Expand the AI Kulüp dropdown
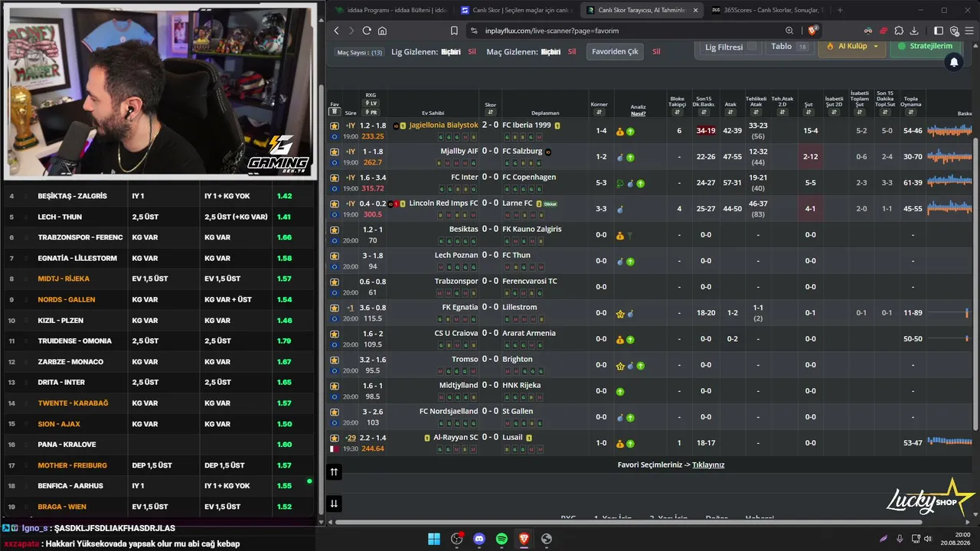The height and width of the screenshot is (551, 980). pyautogui.click(x=852, y=47)
